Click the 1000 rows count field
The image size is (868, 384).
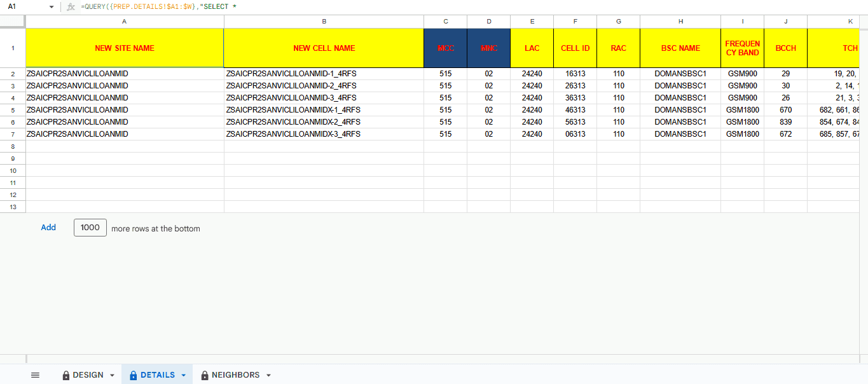pos(90,228)
